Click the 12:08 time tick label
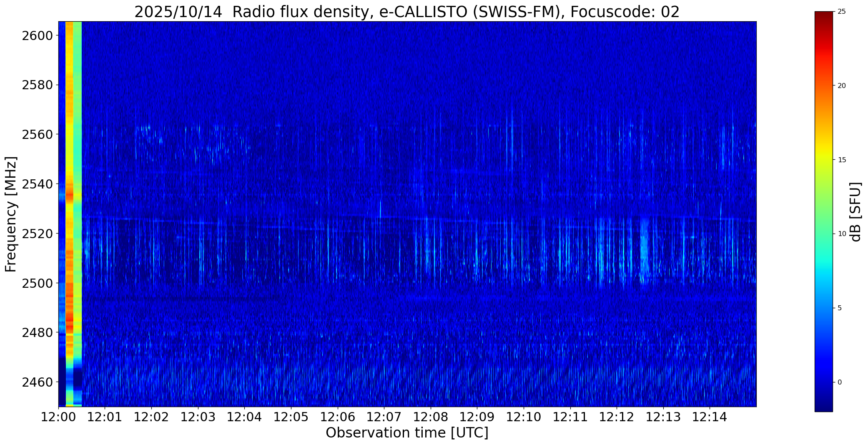 point(431,417)
